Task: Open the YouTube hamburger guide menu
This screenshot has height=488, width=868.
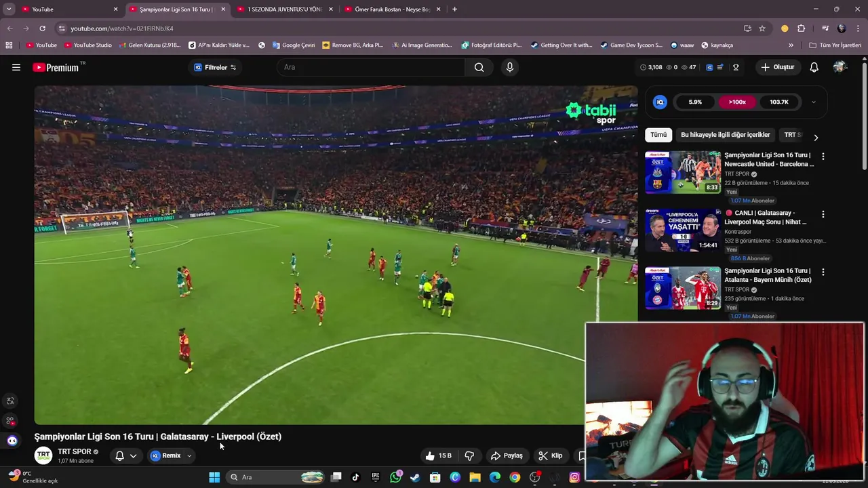Action: 16,67
